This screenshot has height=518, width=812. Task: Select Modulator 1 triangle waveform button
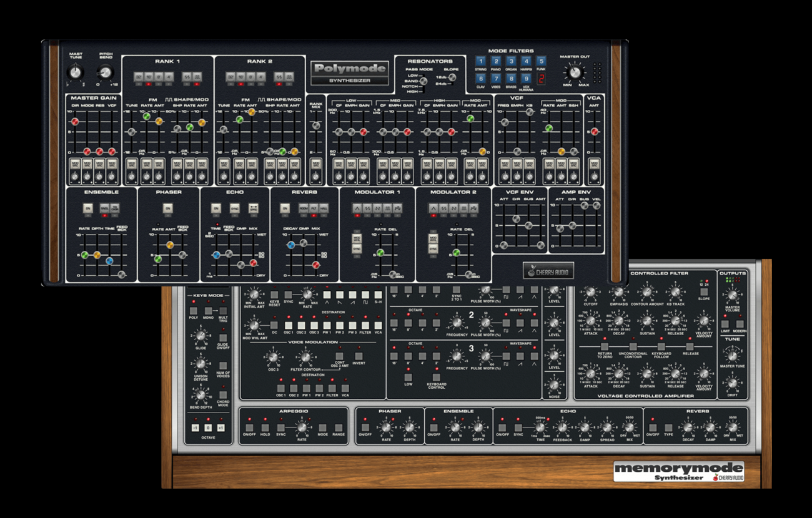click(357, 208)
